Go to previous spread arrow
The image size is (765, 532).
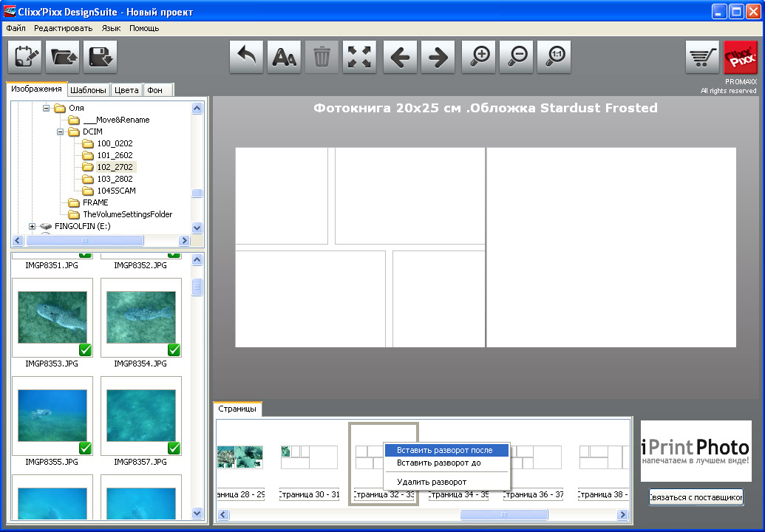pos(400,57)
